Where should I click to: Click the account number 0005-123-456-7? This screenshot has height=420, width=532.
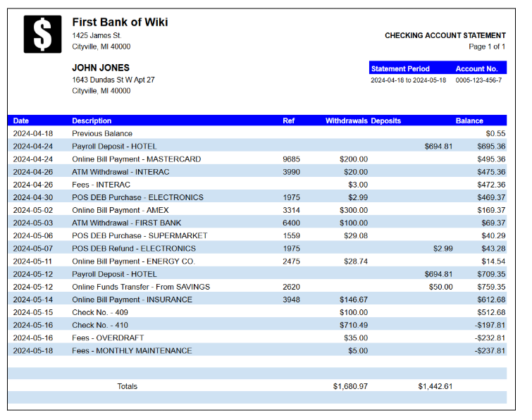478,80
